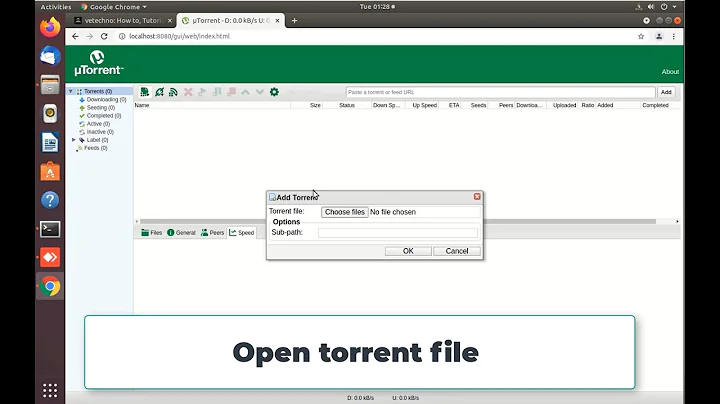Sort by the Status column header

click(x=347, y=105)
